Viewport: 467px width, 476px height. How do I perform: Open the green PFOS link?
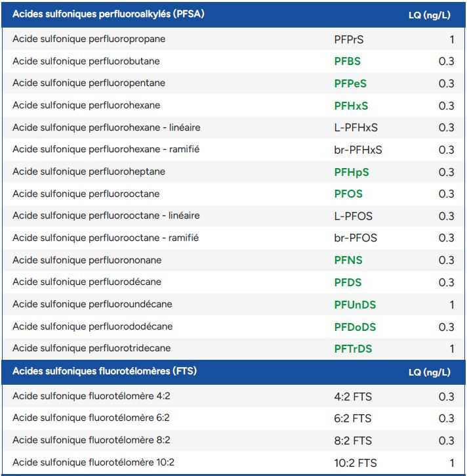point(348,194)
